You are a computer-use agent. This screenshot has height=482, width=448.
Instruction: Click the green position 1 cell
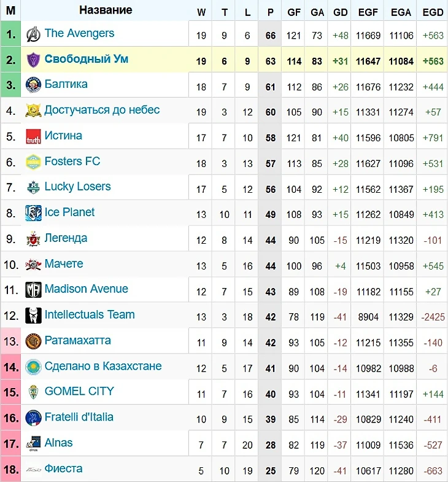pyautogui.click(x=10, y=34)
